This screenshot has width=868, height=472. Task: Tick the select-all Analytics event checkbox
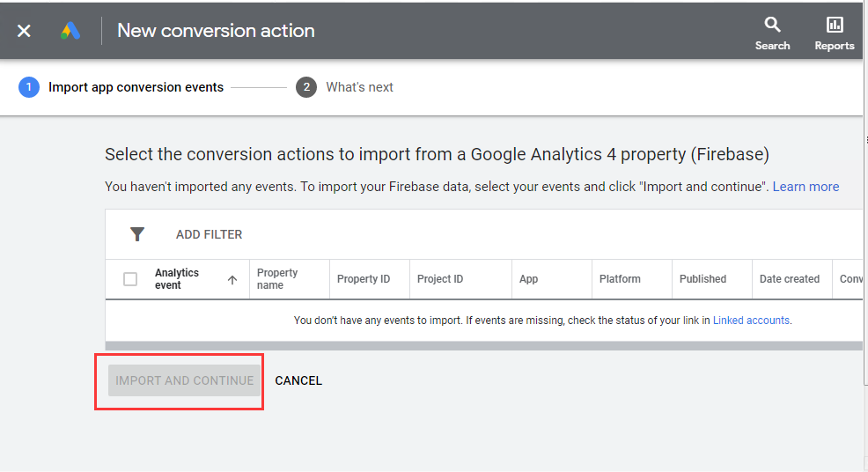130,279
